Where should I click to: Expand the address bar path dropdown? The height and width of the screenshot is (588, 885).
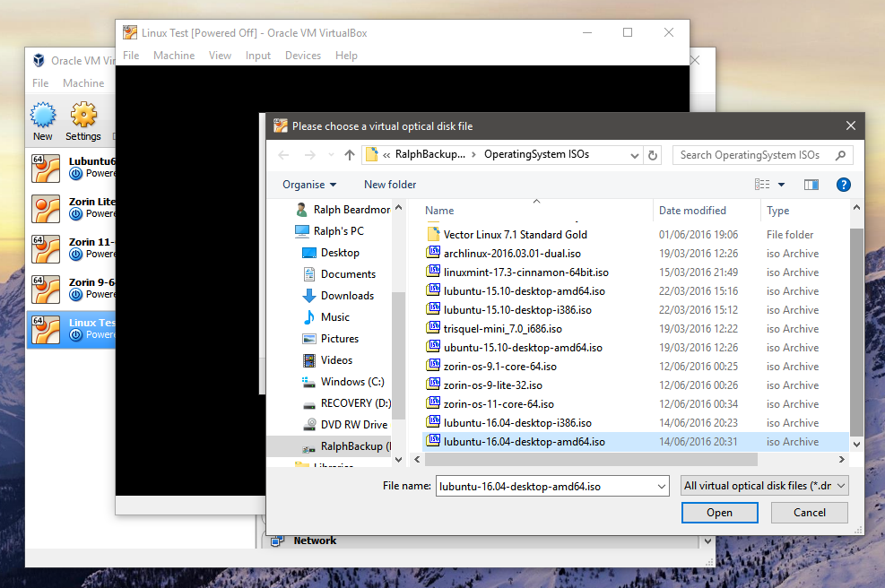pos(635,155)
